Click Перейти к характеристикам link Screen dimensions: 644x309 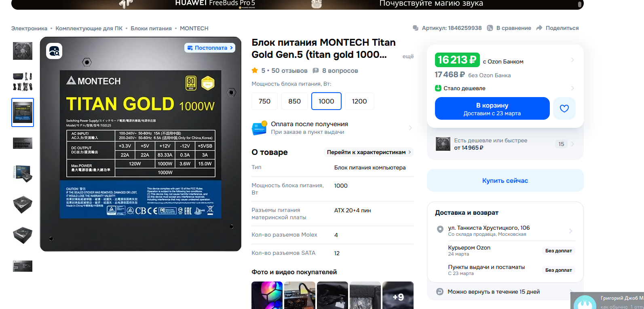pyautogui.click(x=369, y=152)
